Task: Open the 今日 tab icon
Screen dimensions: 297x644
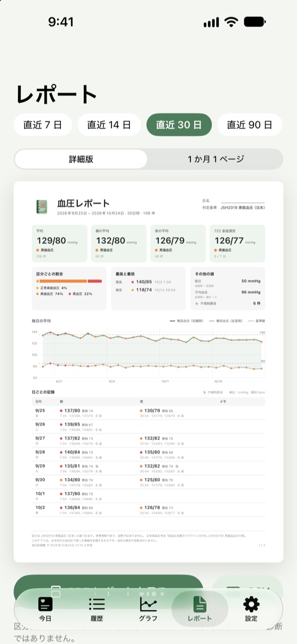Action: [x=45, y=604]
